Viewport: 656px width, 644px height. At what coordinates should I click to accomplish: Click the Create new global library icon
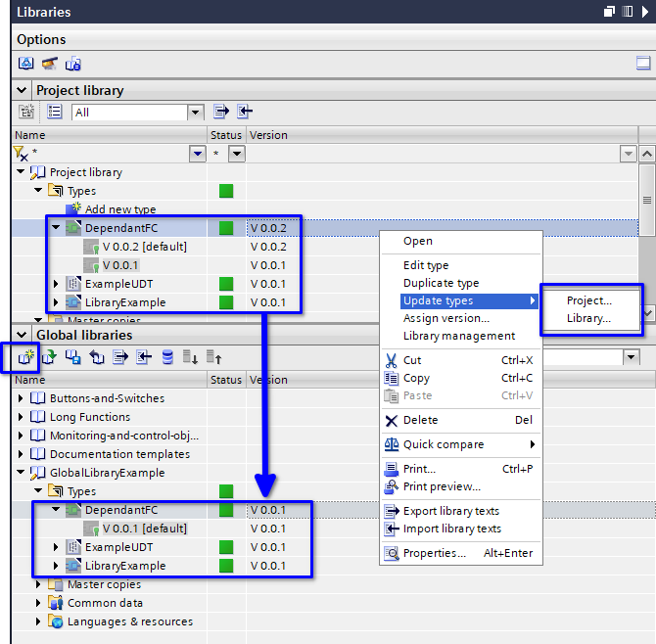(26, 357)
